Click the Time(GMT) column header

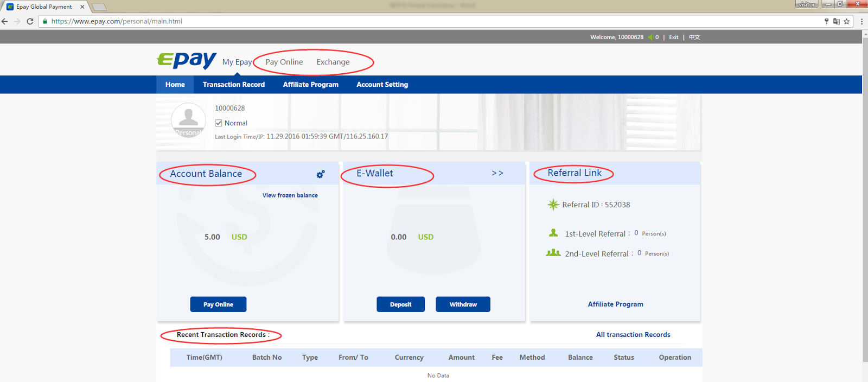pyautogui.click(x=205, y=358)
